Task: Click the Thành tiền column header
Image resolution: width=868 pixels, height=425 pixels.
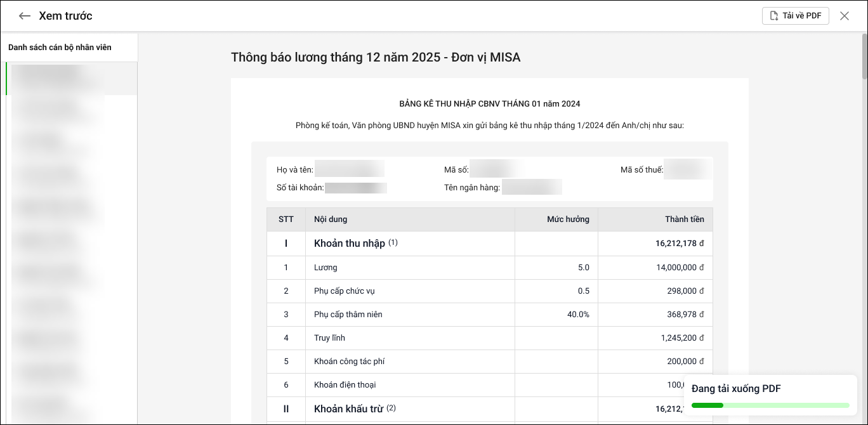Action: [684, 219]
